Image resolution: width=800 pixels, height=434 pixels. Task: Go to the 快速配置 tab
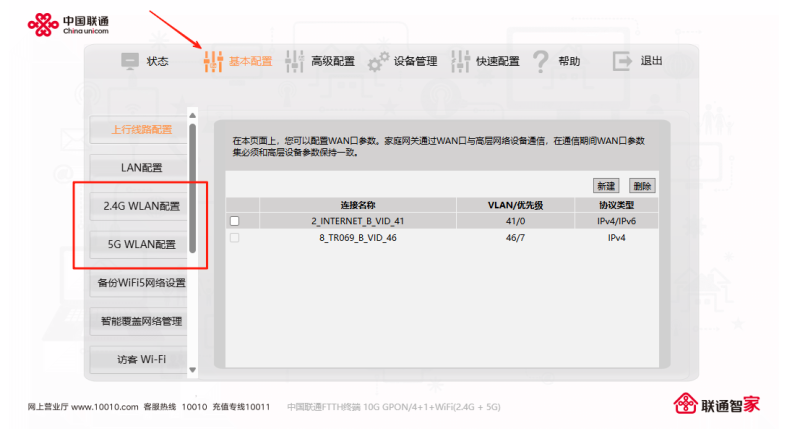pyautogui.click(x=497, y=61)
